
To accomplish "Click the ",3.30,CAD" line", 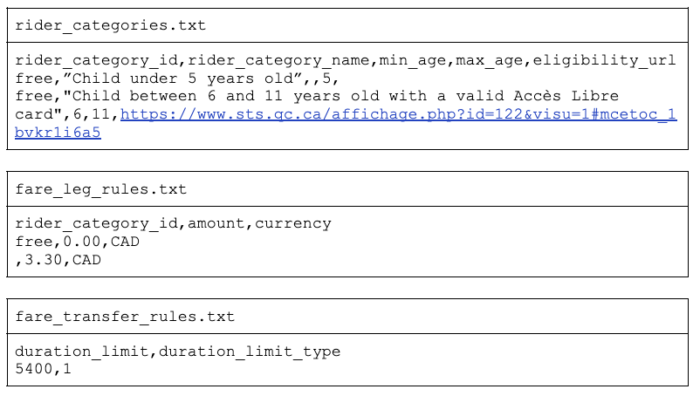I will [x=58, y=260].
